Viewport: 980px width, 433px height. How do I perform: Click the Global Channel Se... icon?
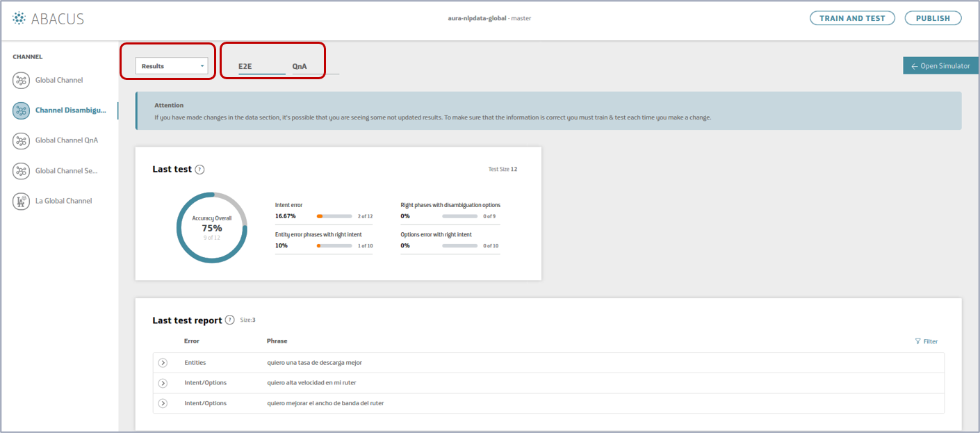tap(22, 171)
